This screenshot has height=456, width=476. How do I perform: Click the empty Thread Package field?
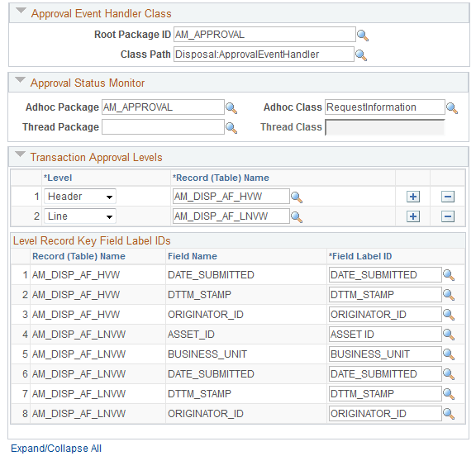pyautogui.click(x=163, y=127)
